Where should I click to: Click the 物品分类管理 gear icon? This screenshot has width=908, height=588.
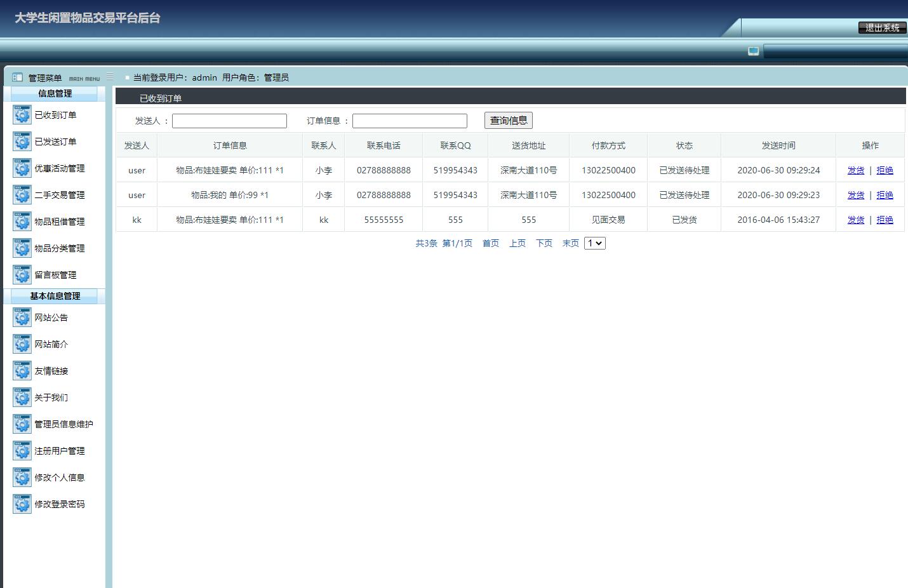point(22,248)
